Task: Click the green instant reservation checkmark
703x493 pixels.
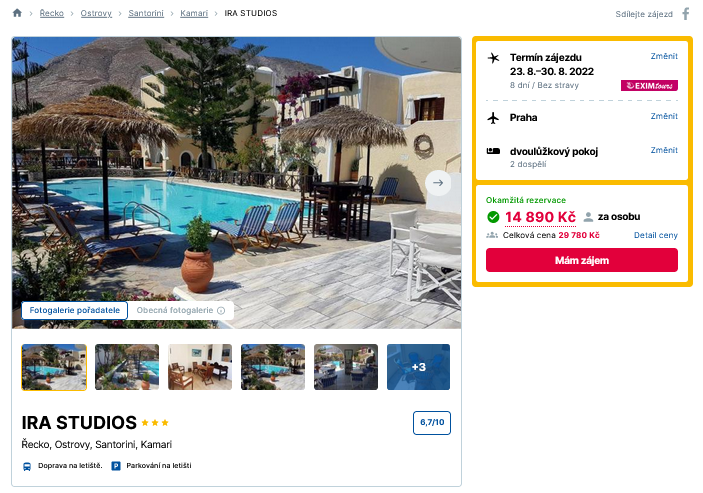Action: coord(493,217)
